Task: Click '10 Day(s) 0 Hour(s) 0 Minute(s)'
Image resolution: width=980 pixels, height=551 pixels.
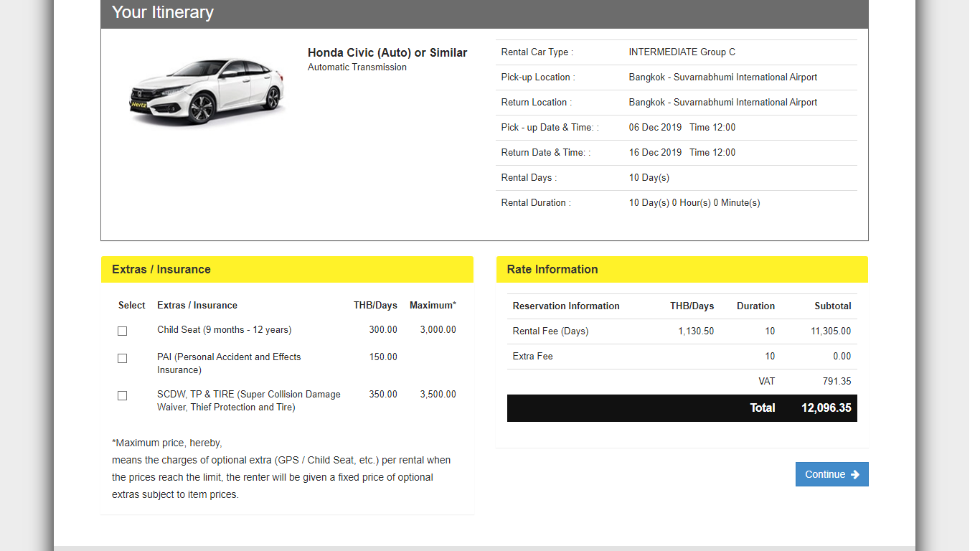Action: click(x=694, y=202)
